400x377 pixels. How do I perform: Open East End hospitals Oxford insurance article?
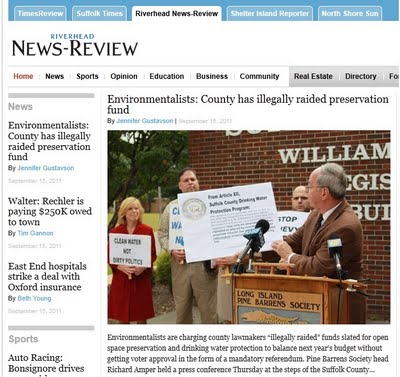click(x=47, y=277)
